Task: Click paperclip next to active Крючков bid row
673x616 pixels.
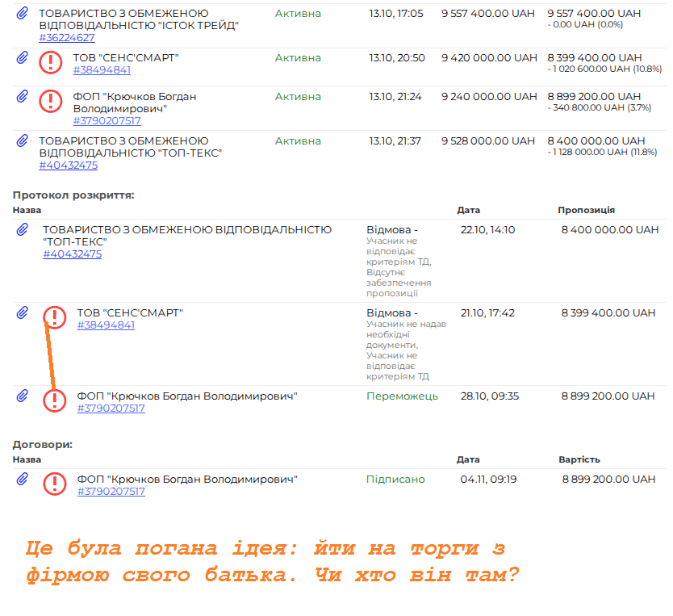Action: tap(23, 97)
